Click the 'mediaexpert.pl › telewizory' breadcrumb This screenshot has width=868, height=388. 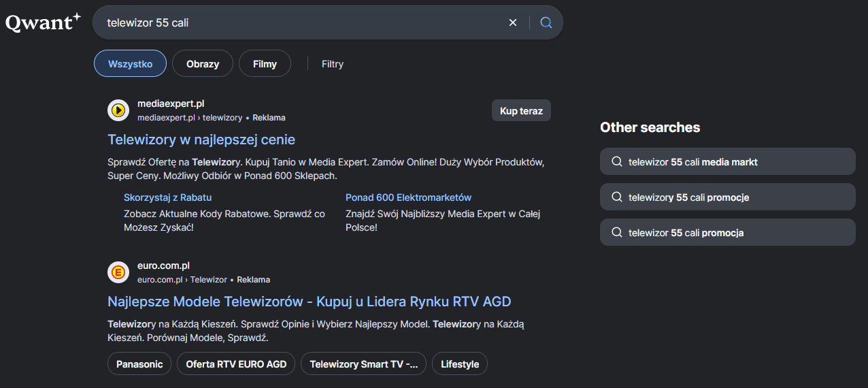point(190,118)
